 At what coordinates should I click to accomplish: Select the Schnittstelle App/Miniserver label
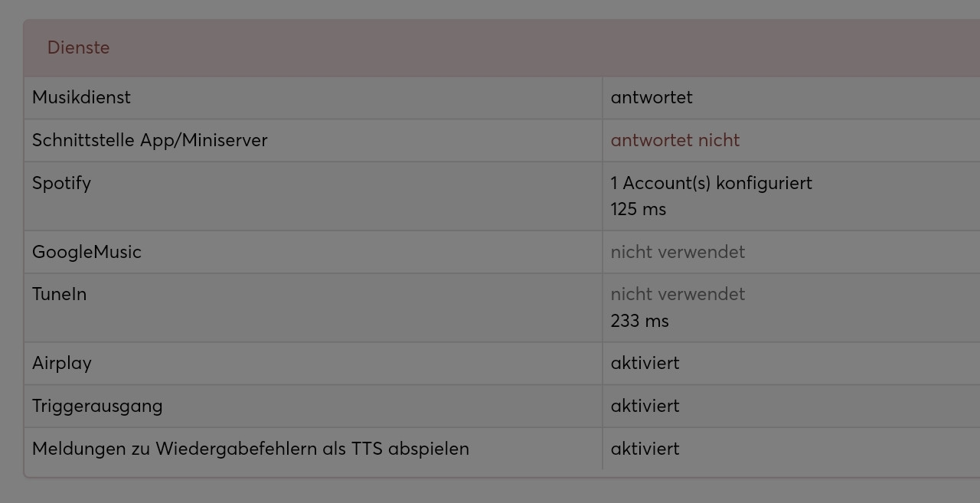point(149,140)
